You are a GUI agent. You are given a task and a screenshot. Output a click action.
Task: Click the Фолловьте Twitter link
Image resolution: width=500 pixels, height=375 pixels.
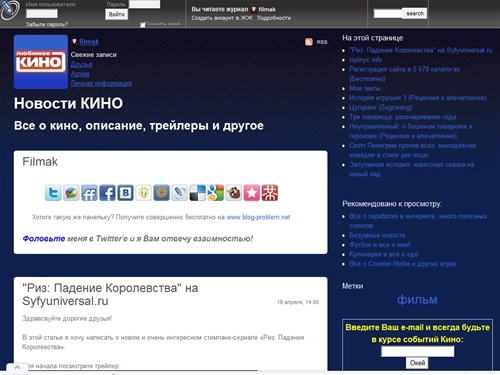[44, 239]
